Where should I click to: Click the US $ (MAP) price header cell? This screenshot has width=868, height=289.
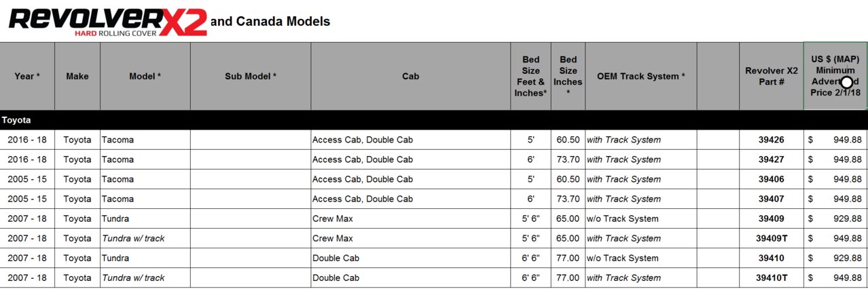[x=835, y=76]
